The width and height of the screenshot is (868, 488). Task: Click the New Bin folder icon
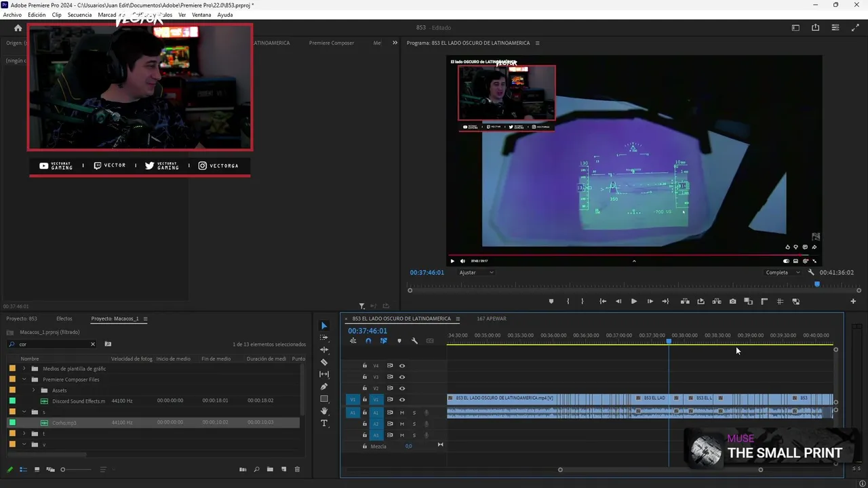(x=270, y=469)
